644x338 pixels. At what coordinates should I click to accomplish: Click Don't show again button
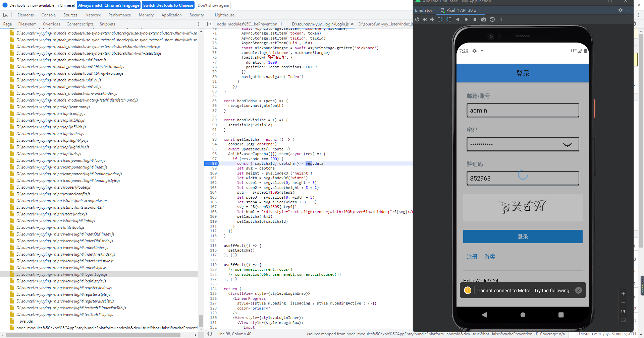[213, 5]
